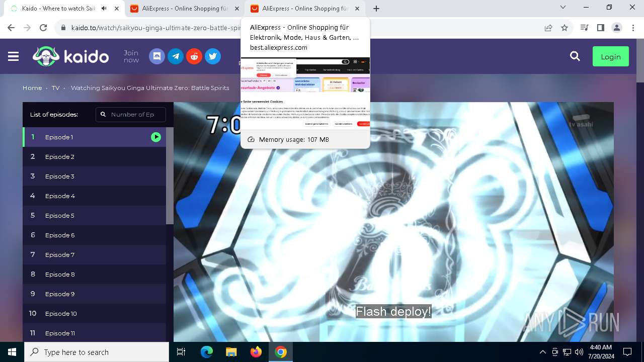The height and width of the screenshot is (362, 644).
Task: Go forward in browser history
Action: [x=27, y=28]
